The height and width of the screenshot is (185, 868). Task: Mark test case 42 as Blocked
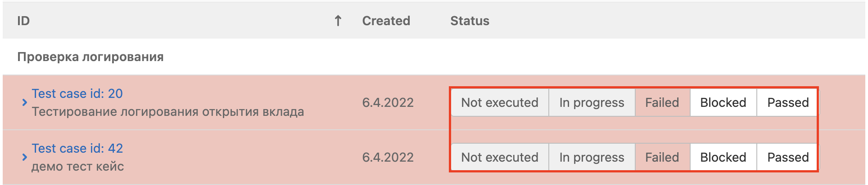pos(723,158)
